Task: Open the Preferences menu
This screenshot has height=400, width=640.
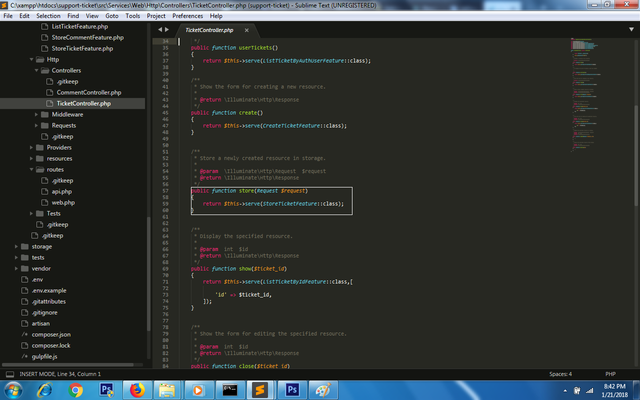Action: [x=187, y=16]
